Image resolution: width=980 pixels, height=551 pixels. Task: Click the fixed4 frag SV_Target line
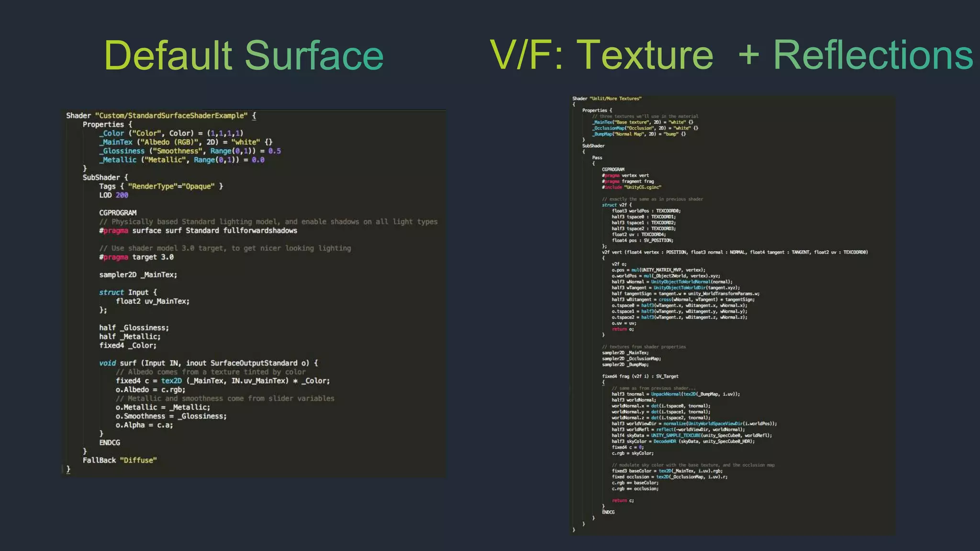pyautogui.click(x=640, y=376)
